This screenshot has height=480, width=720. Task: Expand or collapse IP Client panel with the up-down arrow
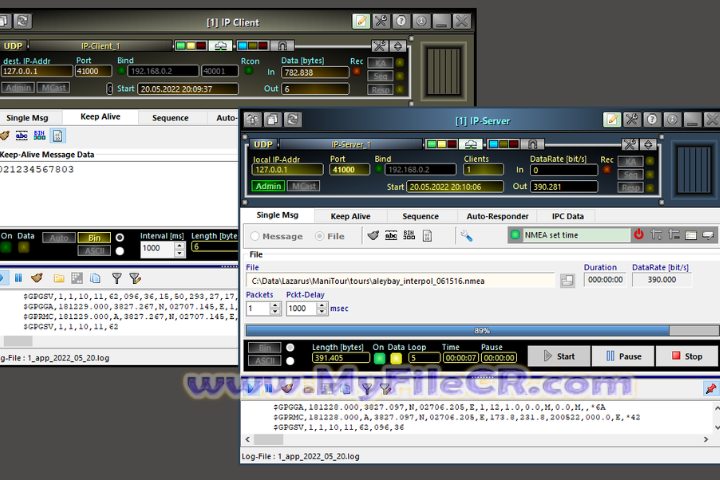click(398, 46)
